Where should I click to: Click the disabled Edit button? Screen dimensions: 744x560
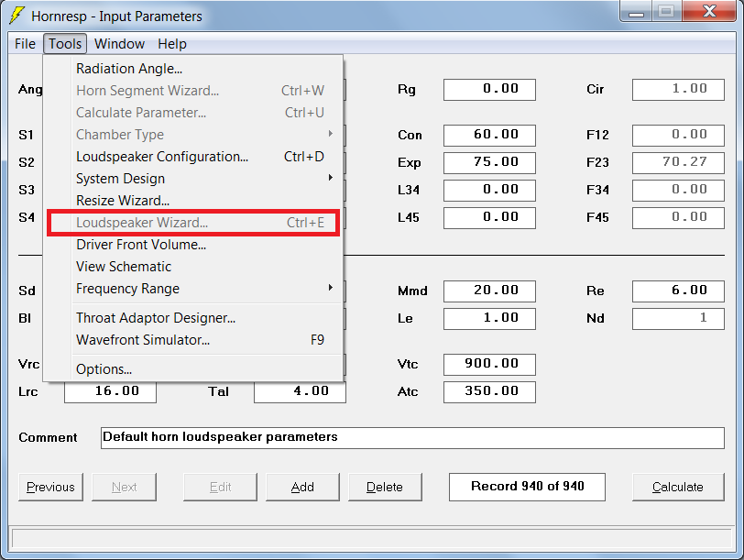pyautogui.click(x=220, y=487)
